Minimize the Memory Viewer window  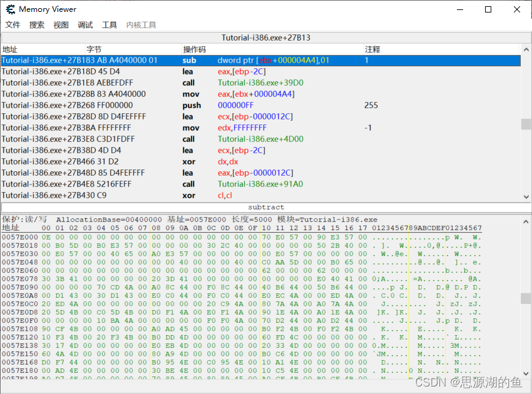[x=460, y=9]
